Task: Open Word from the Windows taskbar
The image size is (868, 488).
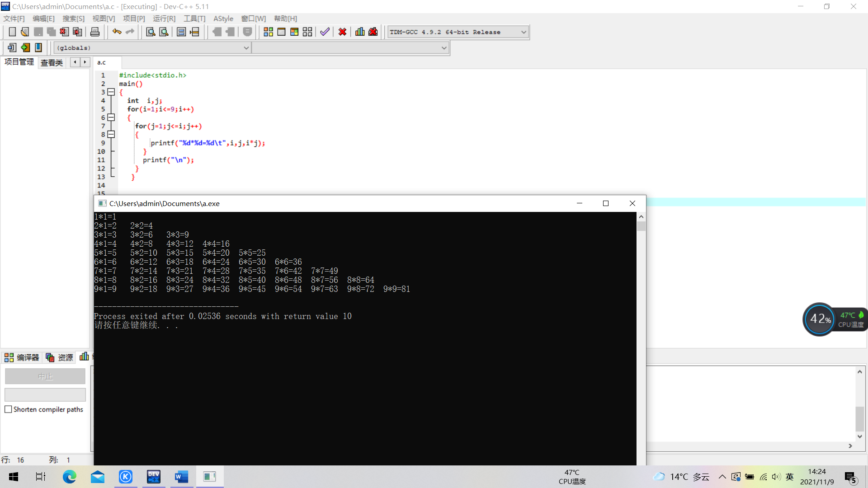Action: pyautogui.click(x=181, y=477)
